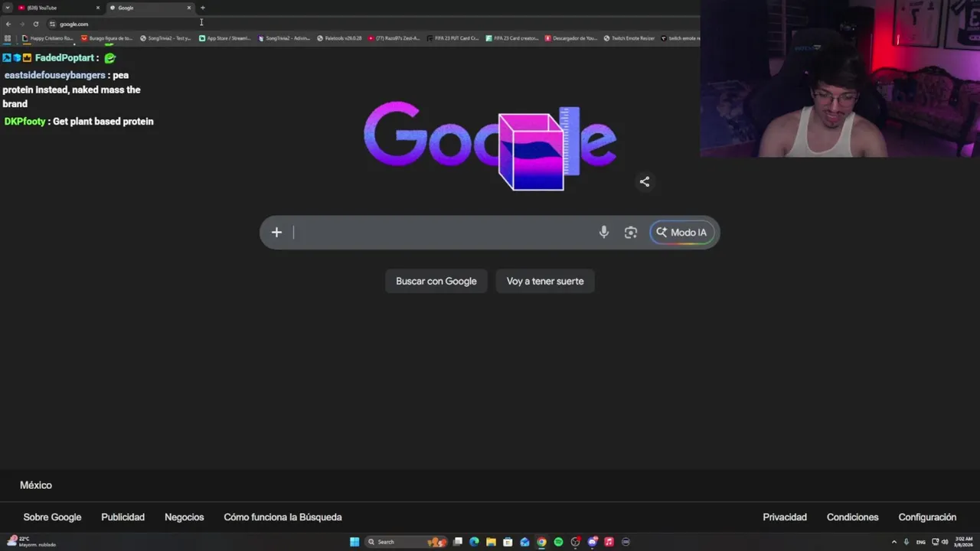
Task: Click DKPfooty chat username
Action: 24,122
